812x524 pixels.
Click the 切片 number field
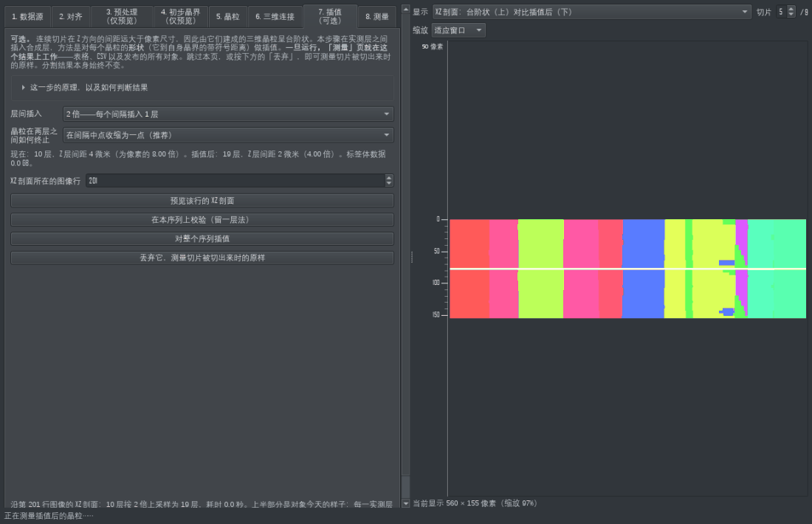(782, 12)
